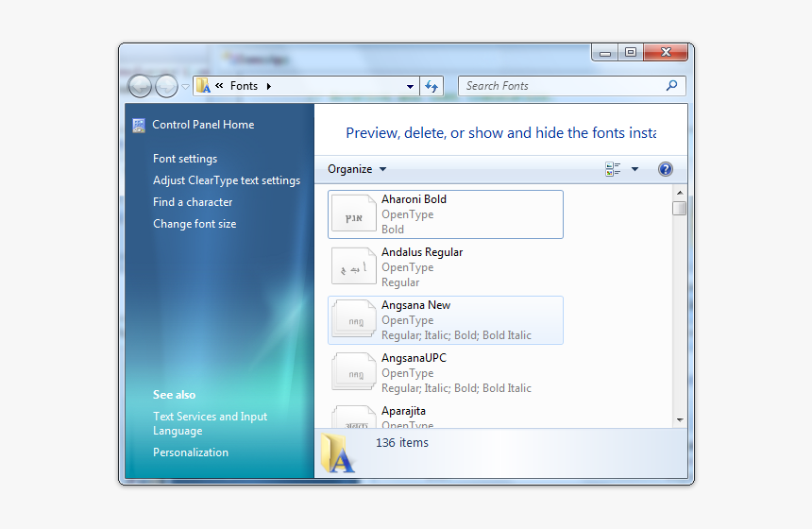Select Fonts breadcrumb in address bar

(244, 86)
